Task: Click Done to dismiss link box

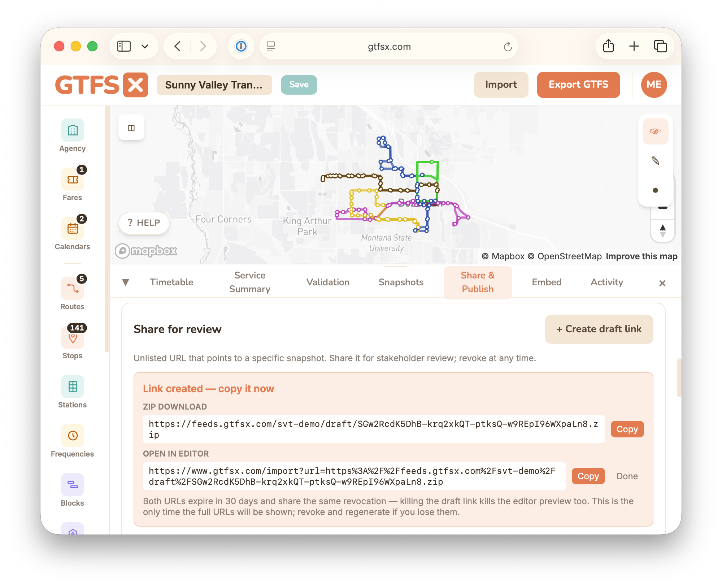Action: point(627,476)
